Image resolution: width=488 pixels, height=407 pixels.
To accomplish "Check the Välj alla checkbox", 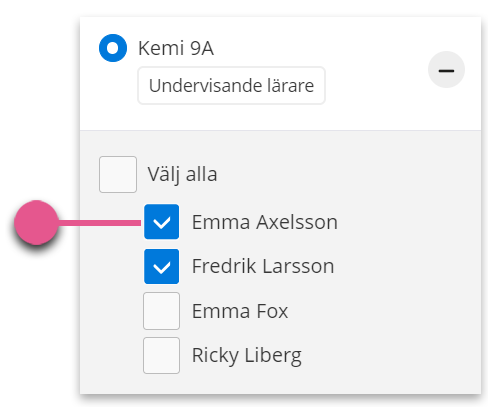I will pyautogui.click(x=118, y=174).
